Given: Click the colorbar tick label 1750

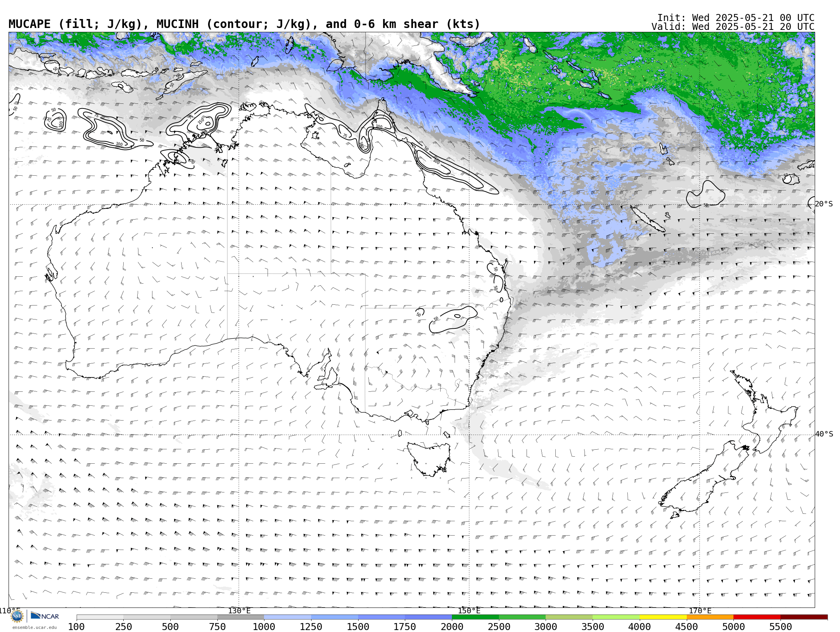Looking at the screenshot, I should (x=405, y=627).
